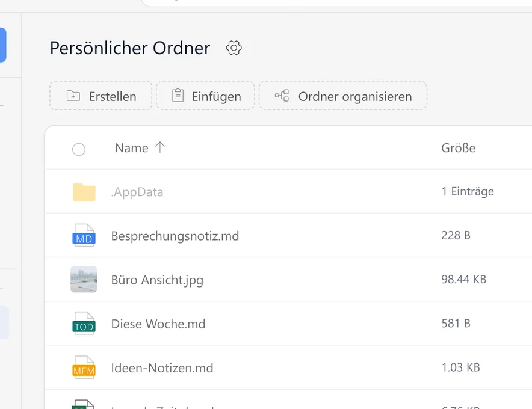Open the file Diese Woche.md
The image size is (532, 409).
coord(158,324)
